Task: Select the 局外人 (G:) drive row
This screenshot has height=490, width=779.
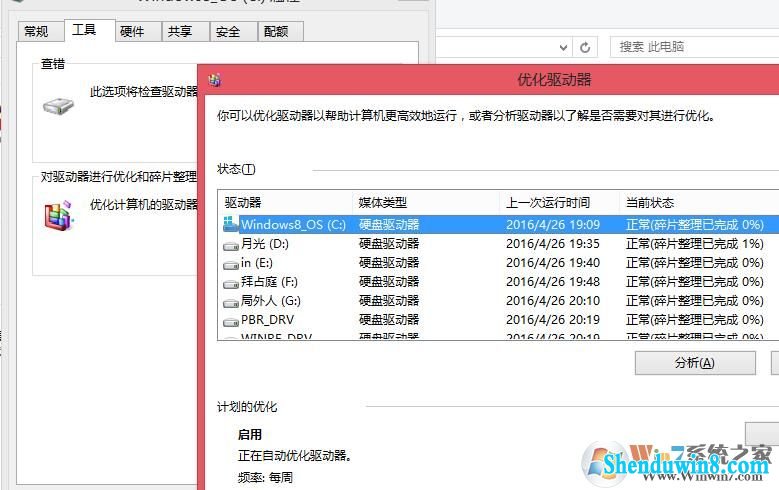Action: click(499, 301)
